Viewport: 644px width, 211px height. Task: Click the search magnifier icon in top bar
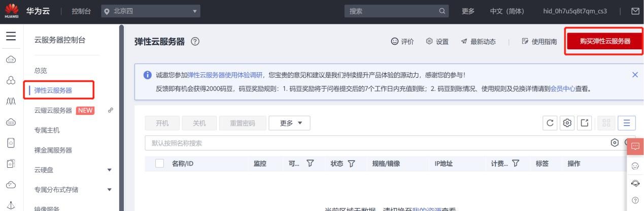click(x=442, y=11)
